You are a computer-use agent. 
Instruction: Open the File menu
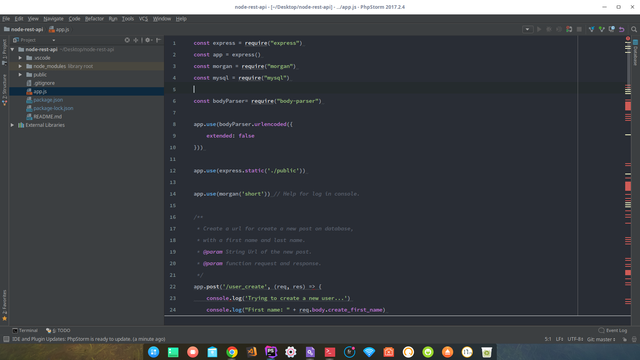pos(6,19)
